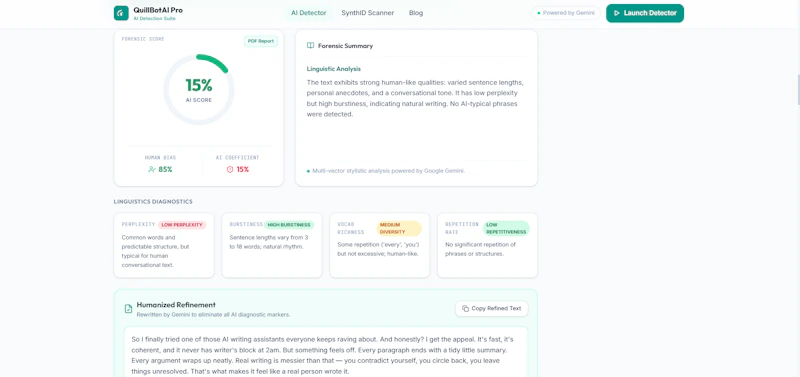Click the Human Bias person icon
The width and height of the screenshot is (800, 377).
click(x=152, y=169)
